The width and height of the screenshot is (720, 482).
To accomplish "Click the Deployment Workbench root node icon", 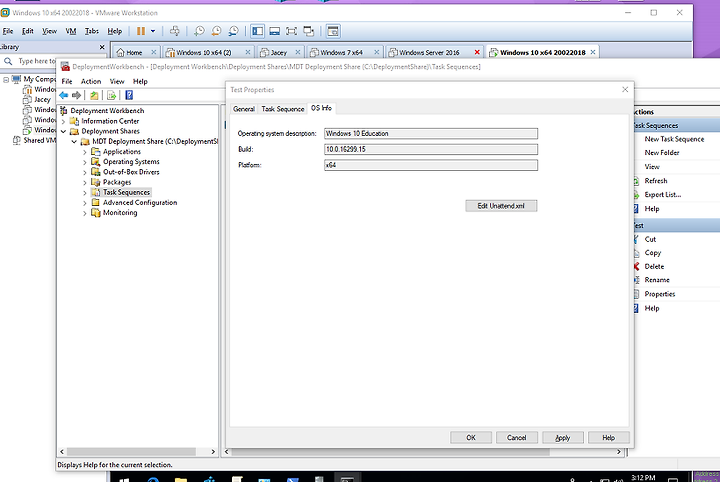I will point(64,111).
